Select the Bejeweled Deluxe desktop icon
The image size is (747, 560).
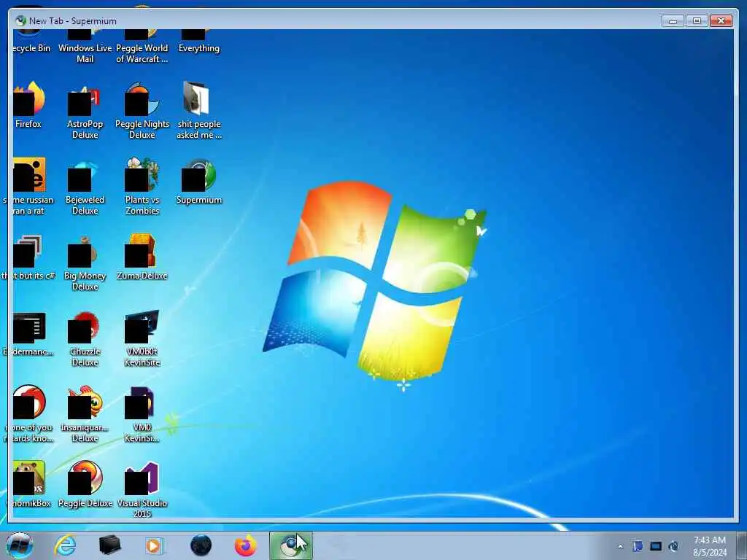pos(85,186)
